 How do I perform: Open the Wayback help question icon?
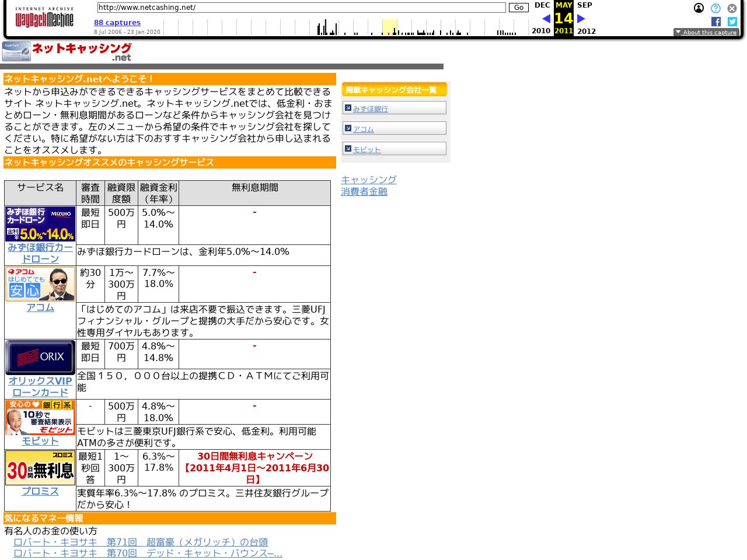715,8
